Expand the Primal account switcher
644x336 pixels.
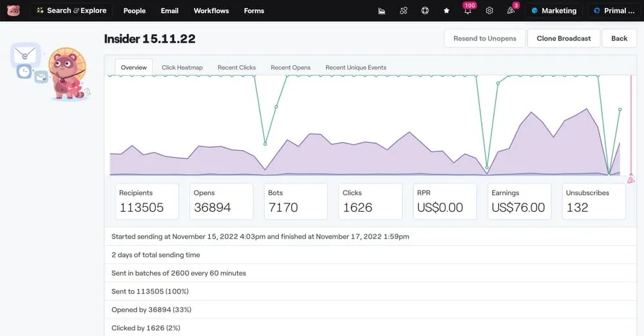click(614, 11)
